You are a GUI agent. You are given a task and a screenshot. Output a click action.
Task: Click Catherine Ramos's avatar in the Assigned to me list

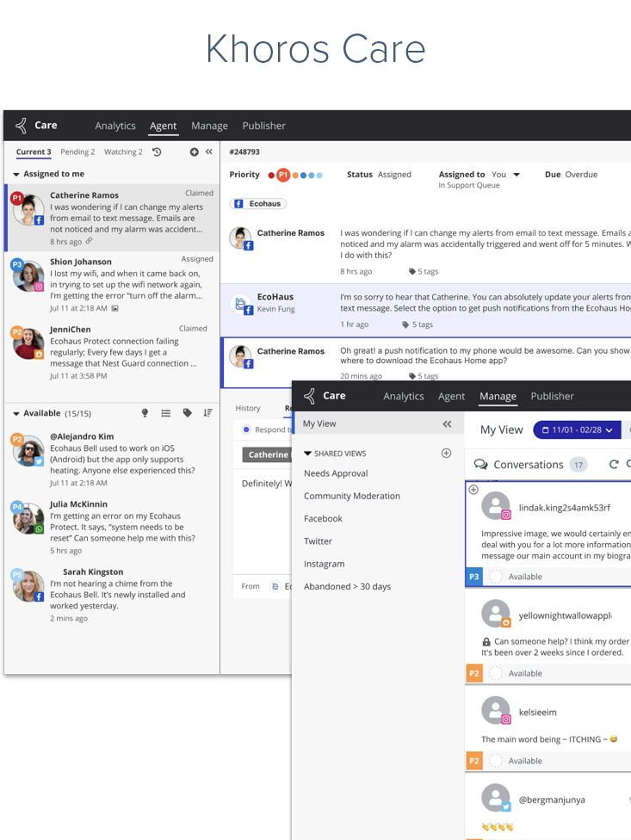coord(28,209)
